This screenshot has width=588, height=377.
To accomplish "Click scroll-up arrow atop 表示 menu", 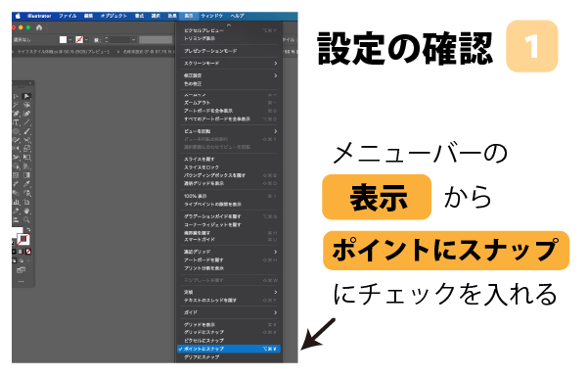I will pyautogui.click(x=229, y=25).
